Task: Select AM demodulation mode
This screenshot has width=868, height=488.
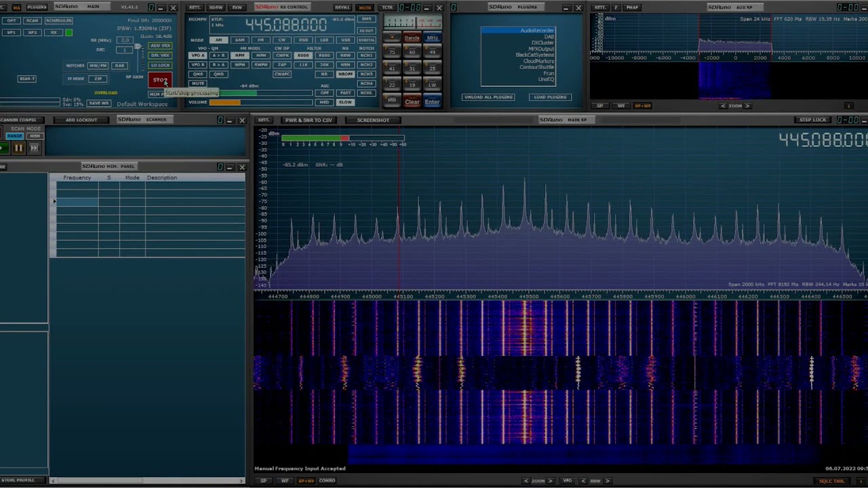Action: (x=218, y=40)
